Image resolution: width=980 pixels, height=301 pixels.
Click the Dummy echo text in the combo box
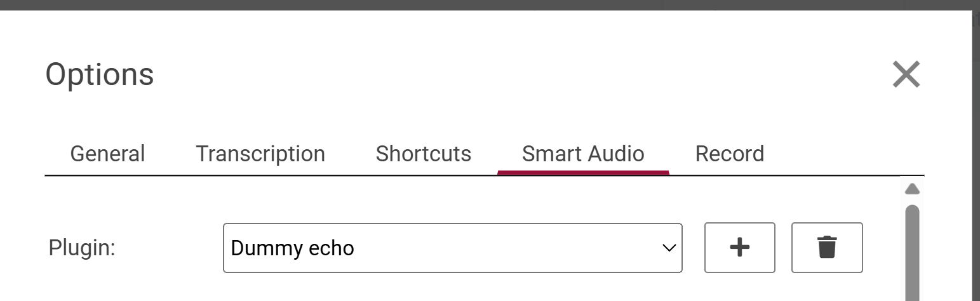(292, 248)
